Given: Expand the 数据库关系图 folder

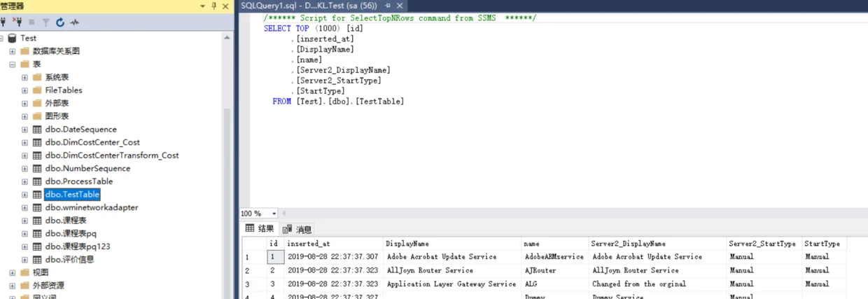Looking at the screenshot, I should pos(12,51).
